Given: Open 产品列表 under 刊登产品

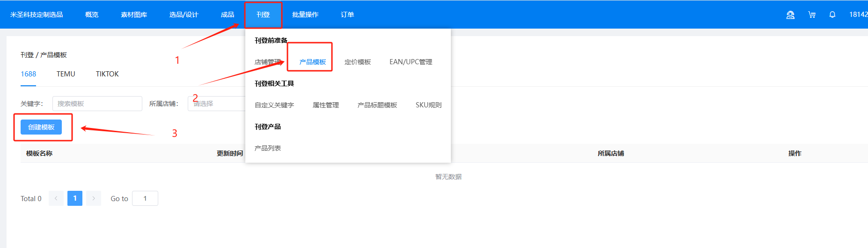Looking at the screenshot, I should tap(268, 148).
